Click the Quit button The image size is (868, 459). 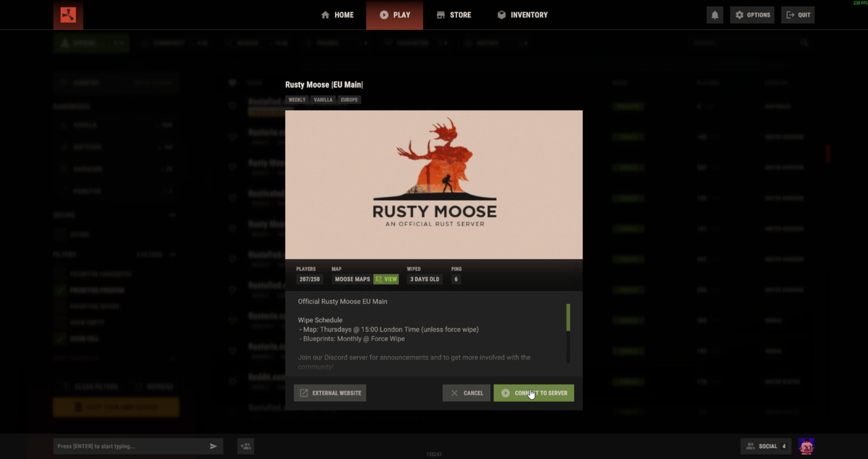pos(798,14)
